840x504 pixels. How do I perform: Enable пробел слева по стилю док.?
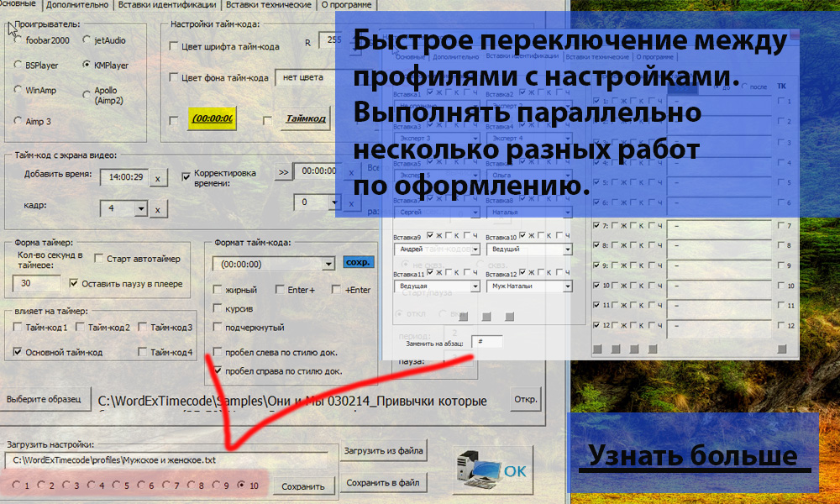point(218,352)
